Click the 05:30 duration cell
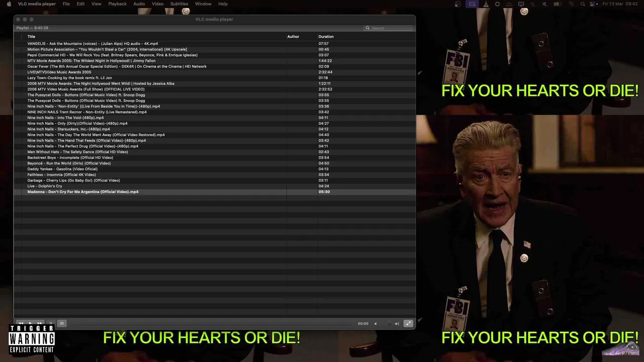The height and width of the screenshot is (362, 644). [x=324, y=192]
